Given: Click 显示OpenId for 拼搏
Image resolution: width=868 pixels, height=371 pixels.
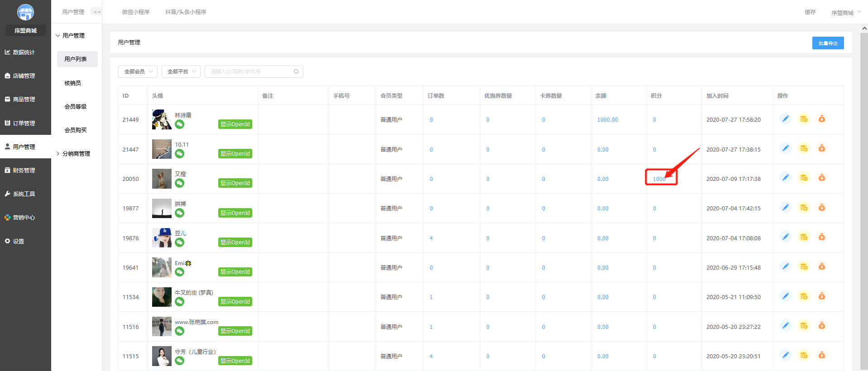Looking at the screenshot, I should point(235,213).
